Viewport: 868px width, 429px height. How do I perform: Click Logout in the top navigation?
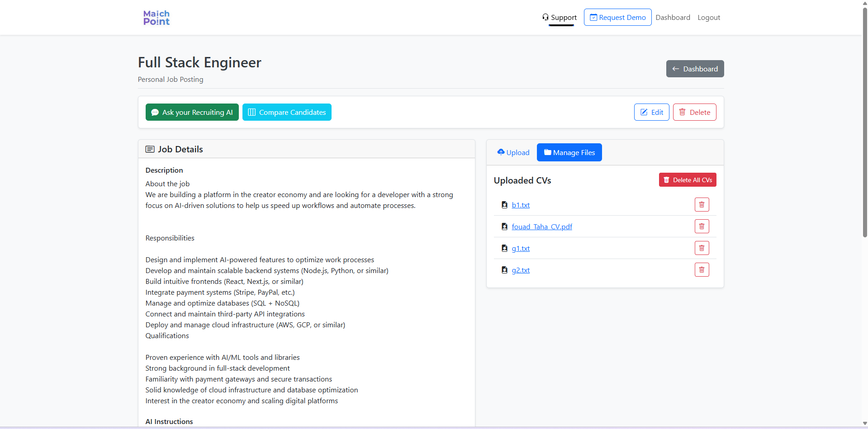[708, 17]
